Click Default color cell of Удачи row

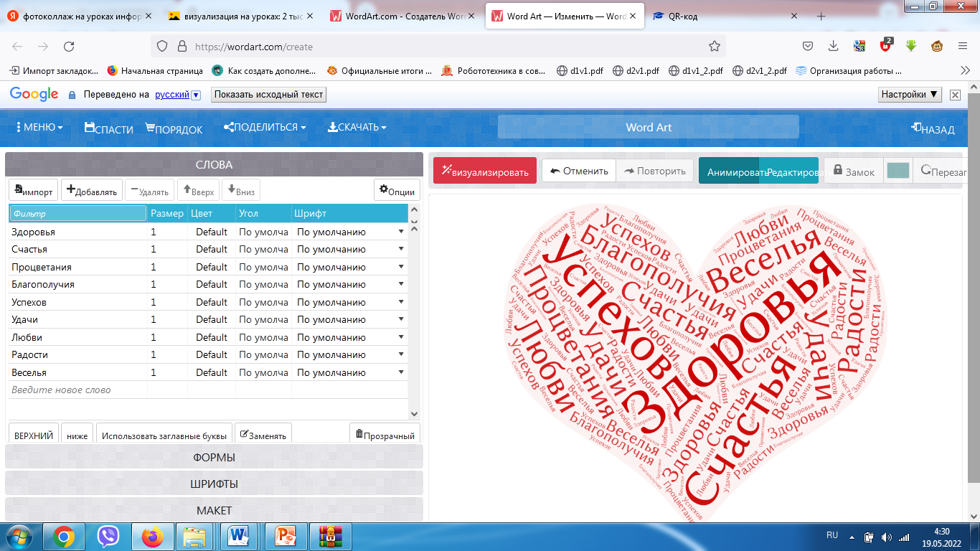pos(212,319)
